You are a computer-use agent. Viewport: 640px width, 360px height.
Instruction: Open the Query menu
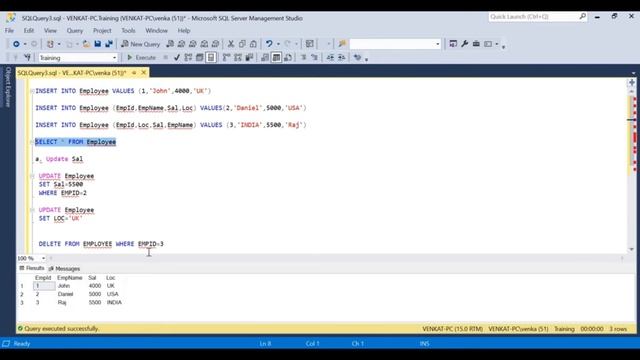pos(75,31)
